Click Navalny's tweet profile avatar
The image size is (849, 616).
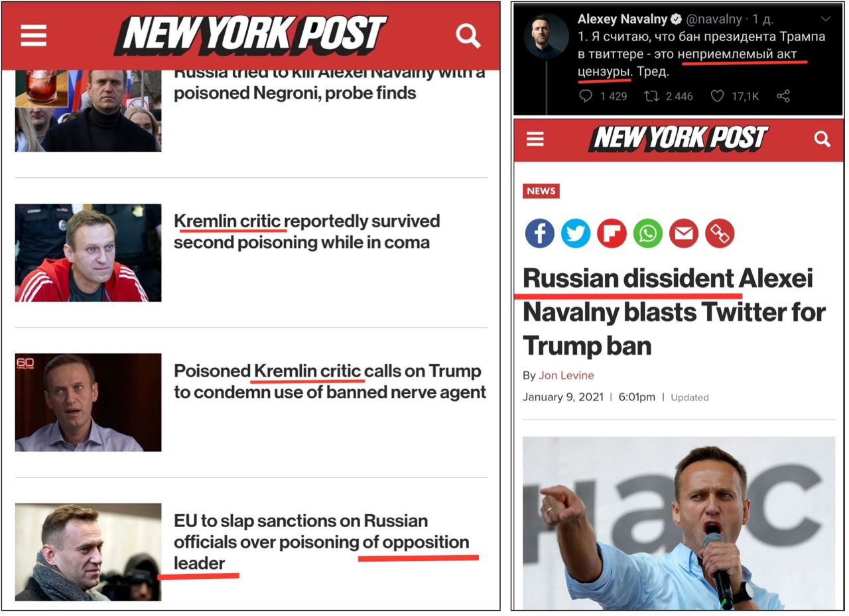pos(546,36)
